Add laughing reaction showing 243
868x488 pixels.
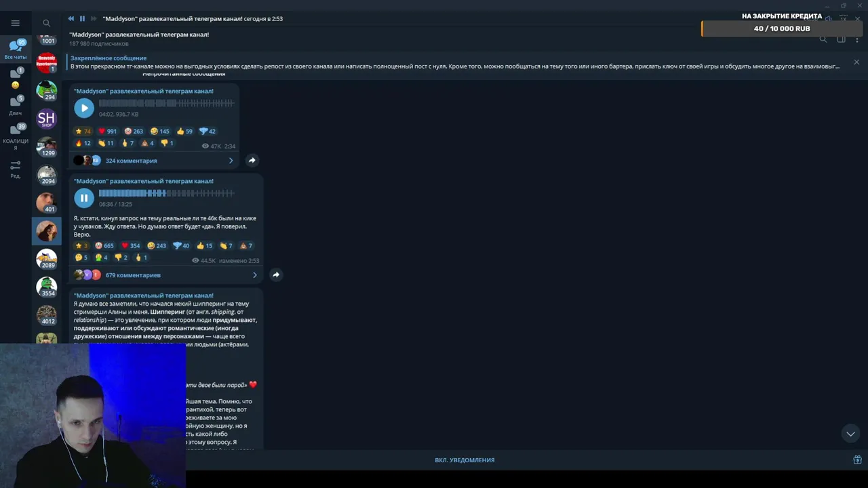click(157, 246)
